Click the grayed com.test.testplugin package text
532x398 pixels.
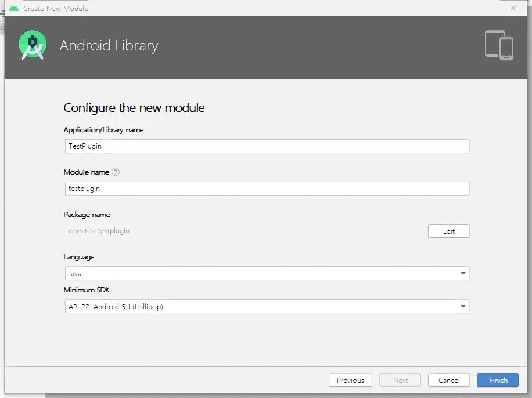click(x=99, y=230)
